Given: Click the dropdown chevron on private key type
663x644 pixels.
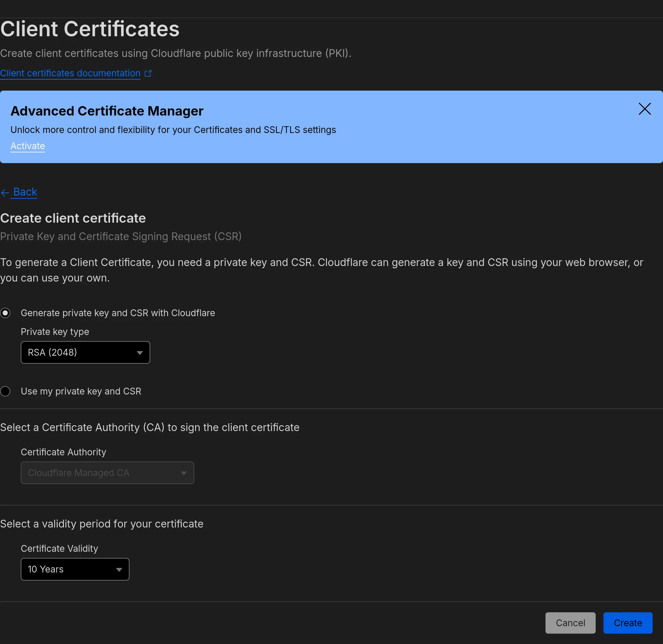Looking at the screenshot, I should click(x=140, y=352).
